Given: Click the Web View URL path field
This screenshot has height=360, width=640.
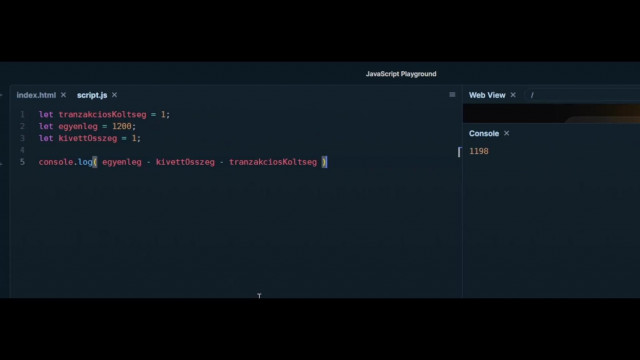Looking at the screenshot, I should pyautogui.click(x=583, y=95).
